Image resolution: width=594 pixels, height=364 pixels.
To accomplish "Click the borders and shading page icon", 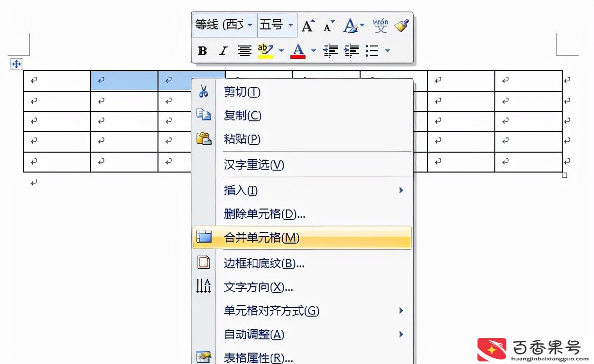I will coord(204,262).
